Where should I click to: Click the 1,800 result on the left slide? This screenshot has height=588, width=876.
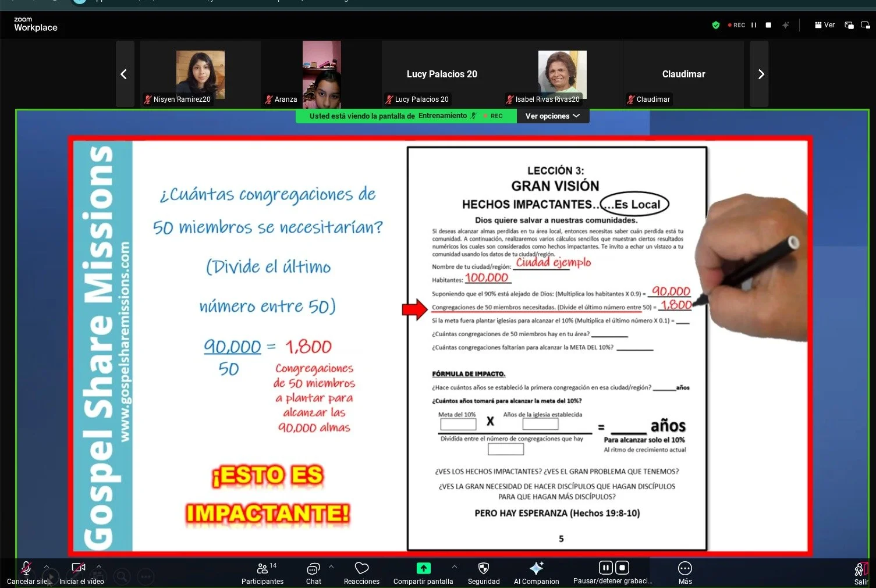pos(308,347)
